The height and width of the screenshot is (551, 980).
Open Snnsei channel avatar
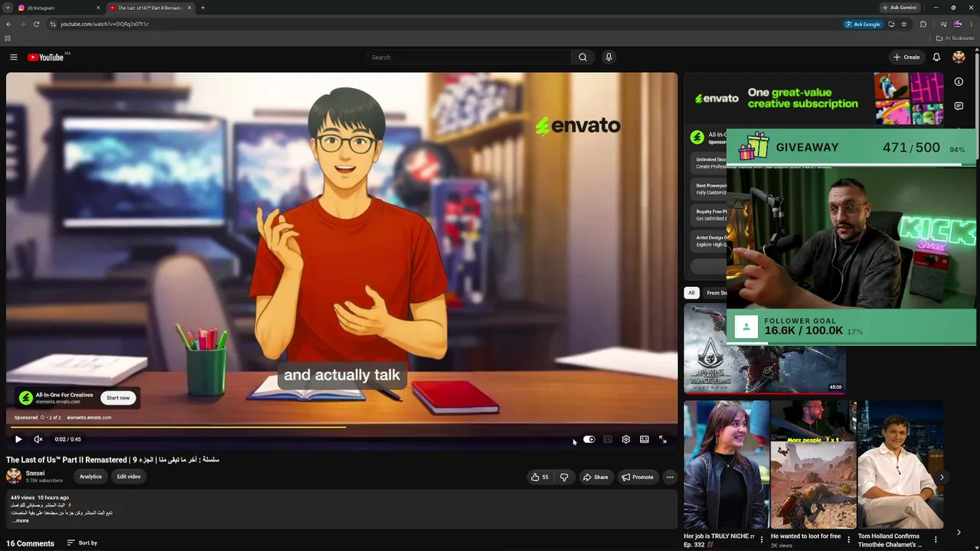click(14, 476)
